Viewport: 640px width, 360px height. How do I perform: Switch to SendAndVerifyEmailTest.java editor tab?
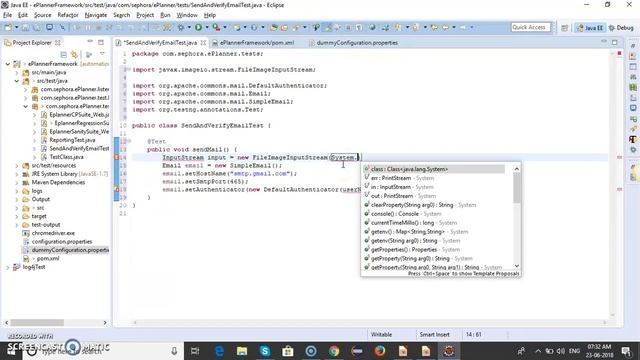[x=160, y=42]
